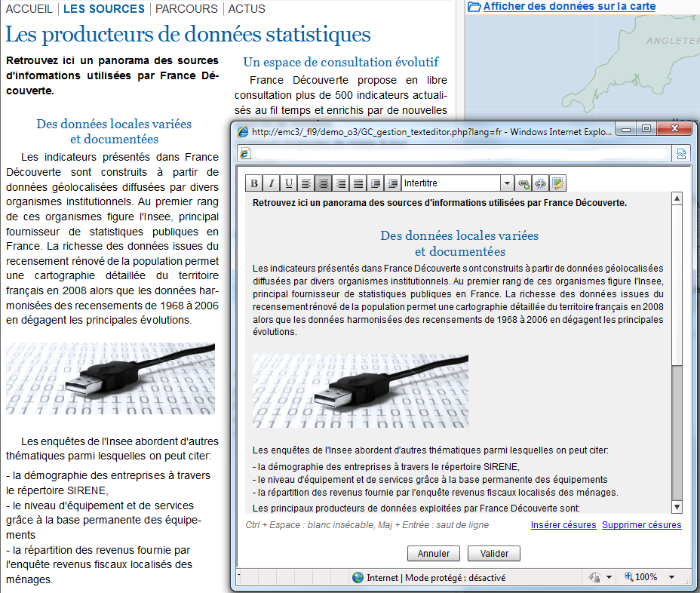The height and width of the screenshot is (593, 700).
Task: Maximize the Internet Explorer popup window
Action: pos(646,129)
